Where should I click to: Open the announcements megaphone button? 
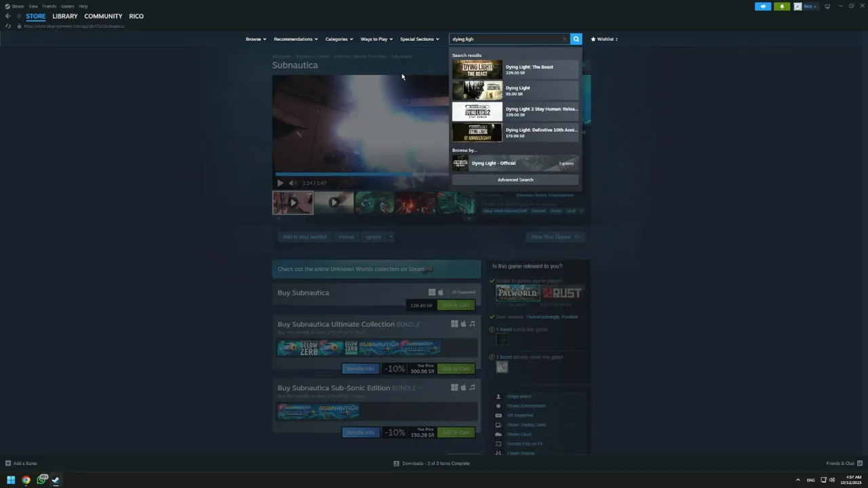763,6
